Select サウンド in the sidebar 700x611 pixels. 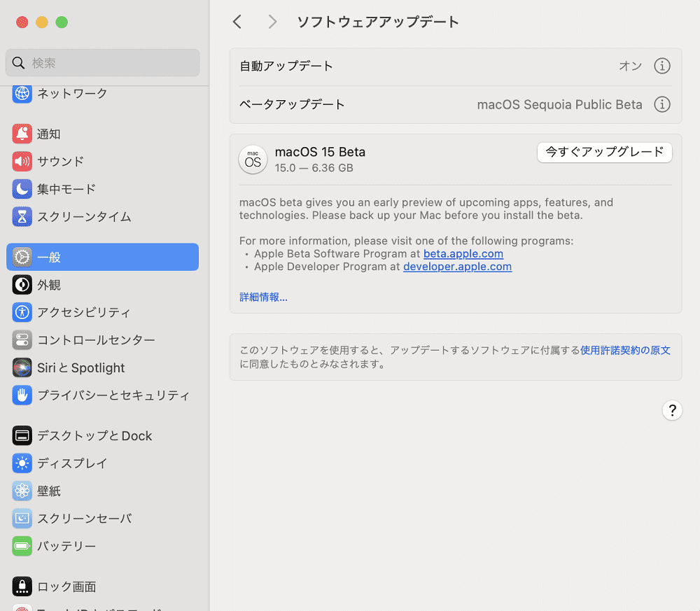point(103,161)
